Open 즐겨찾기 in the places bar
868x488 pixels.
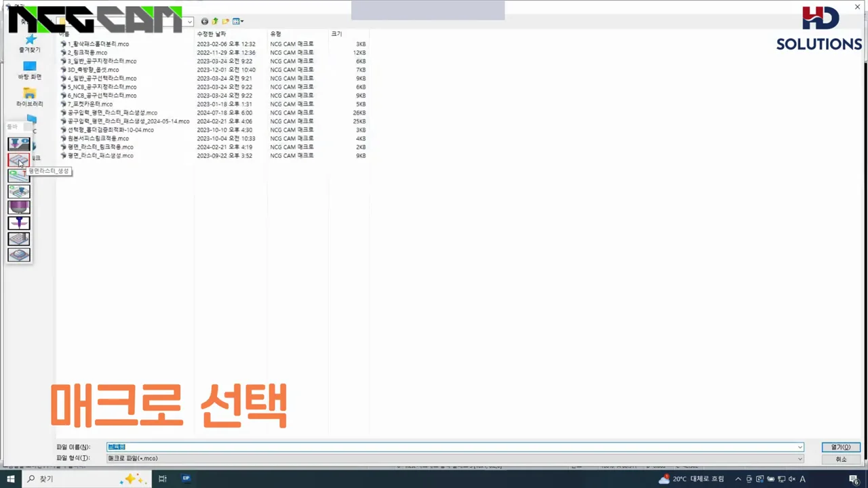click(30, 44)
